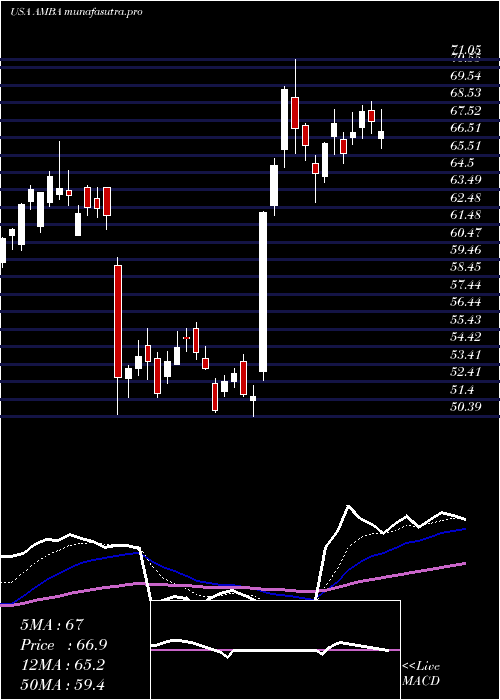Click the USA AMBA munafasutra.pro title
The width and height of the screenshot is (500, 700).
pyautogui.click(x=76, y=12)
